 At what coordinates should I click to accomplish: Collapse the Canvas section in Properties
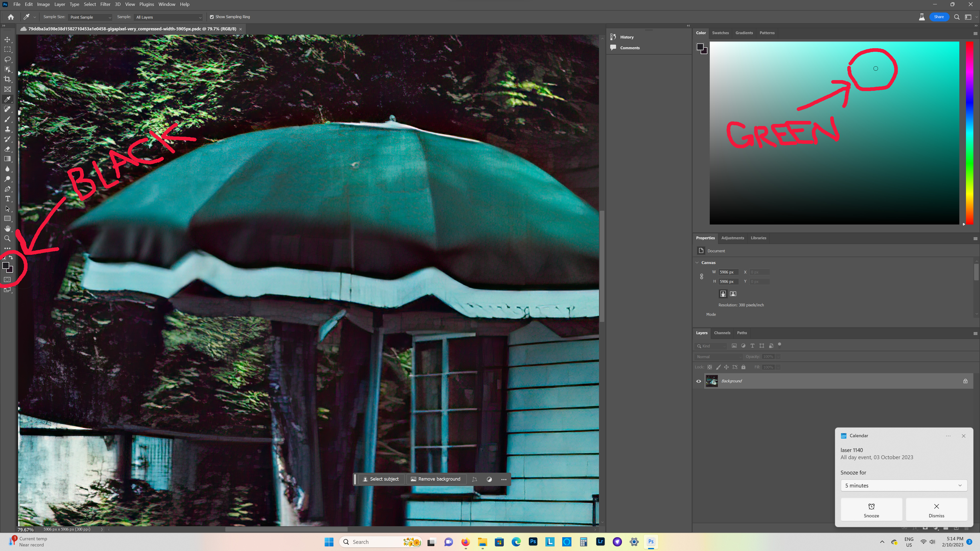pos(697,262)
